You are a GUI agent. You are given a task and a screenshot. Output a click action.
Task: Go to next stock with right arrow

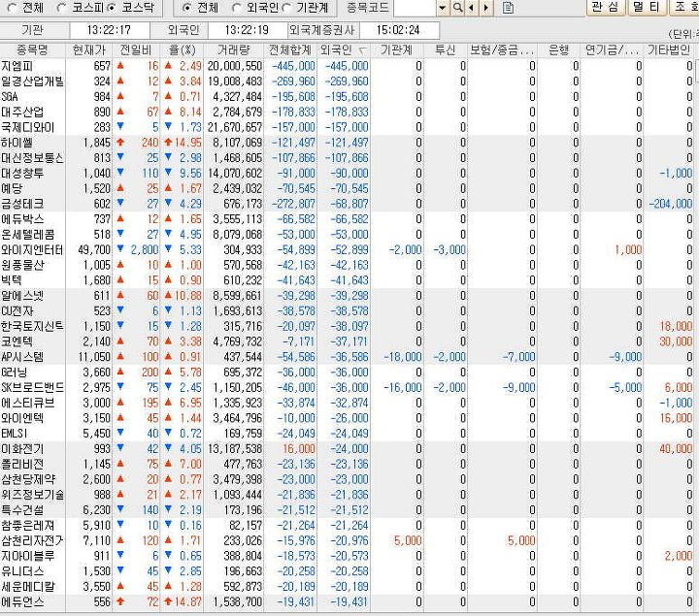point(486,8)
